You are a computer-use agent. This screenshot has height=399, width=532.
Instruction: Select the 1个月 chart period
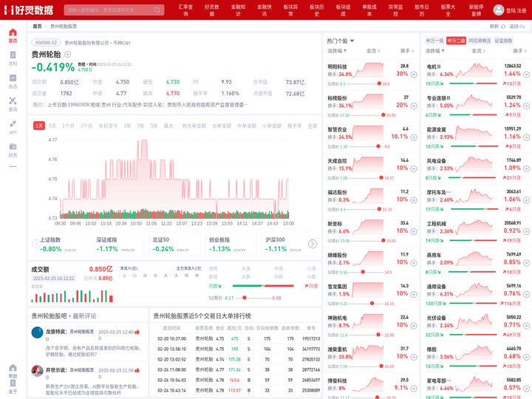coord(68,126)
